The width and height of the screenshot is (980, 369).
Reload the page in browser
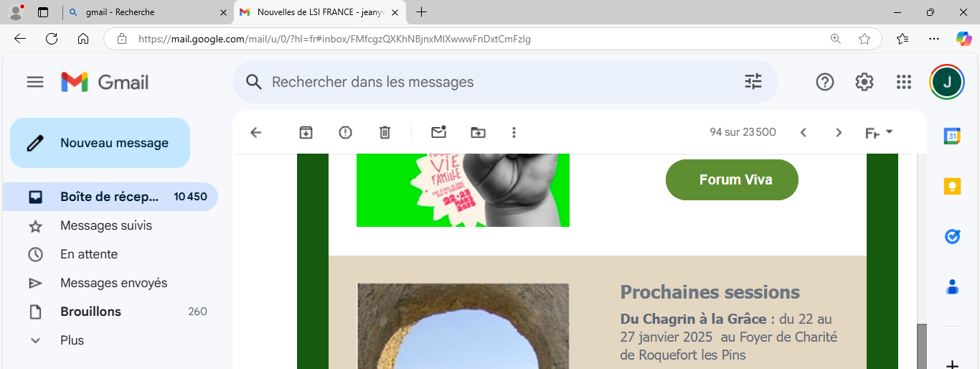tap(52, 39)
